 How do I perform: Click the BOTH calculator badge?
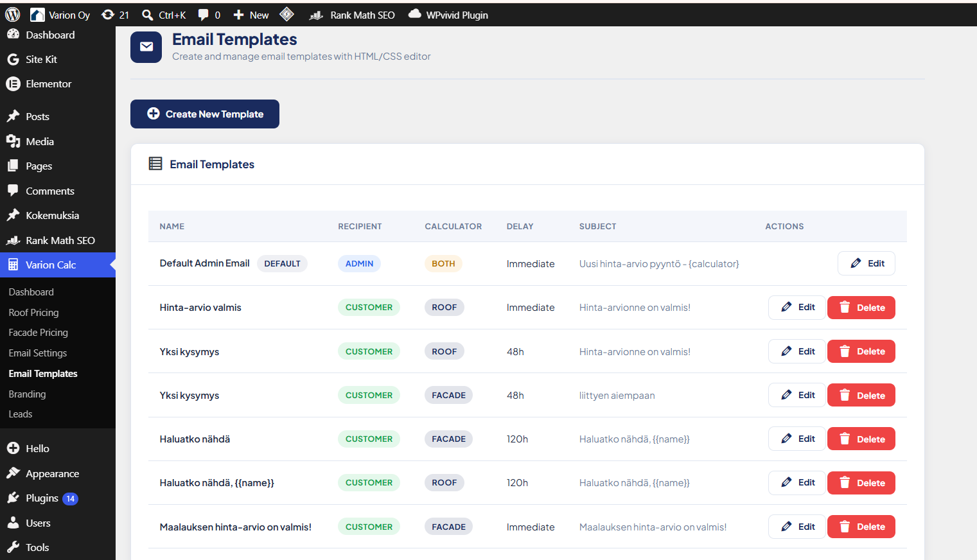[x=443, y=263]
